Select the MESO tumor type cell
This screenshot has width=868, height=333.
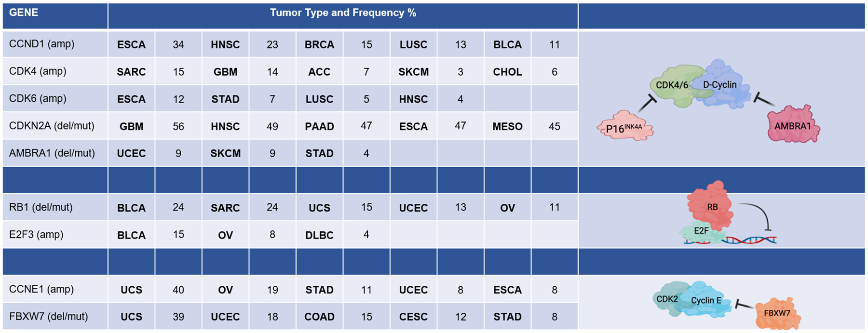pyautogui.click(x=507, y=126)
